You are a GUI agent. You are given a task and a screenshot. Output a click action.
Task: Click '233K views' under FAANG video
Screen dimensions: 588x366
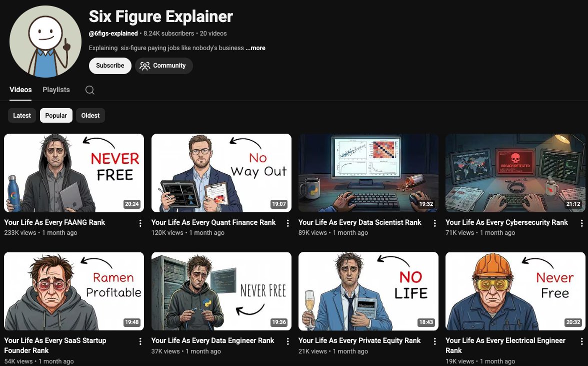tap(20, 233)
